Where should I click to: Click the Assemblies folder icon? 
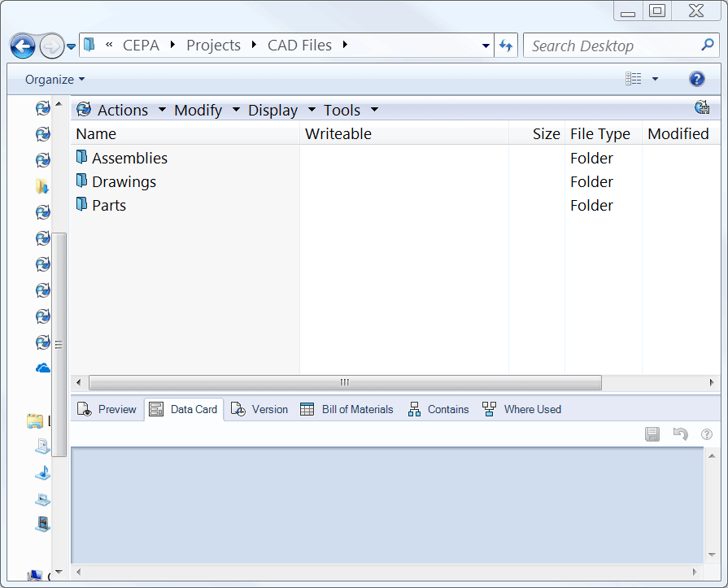point(81,157)
